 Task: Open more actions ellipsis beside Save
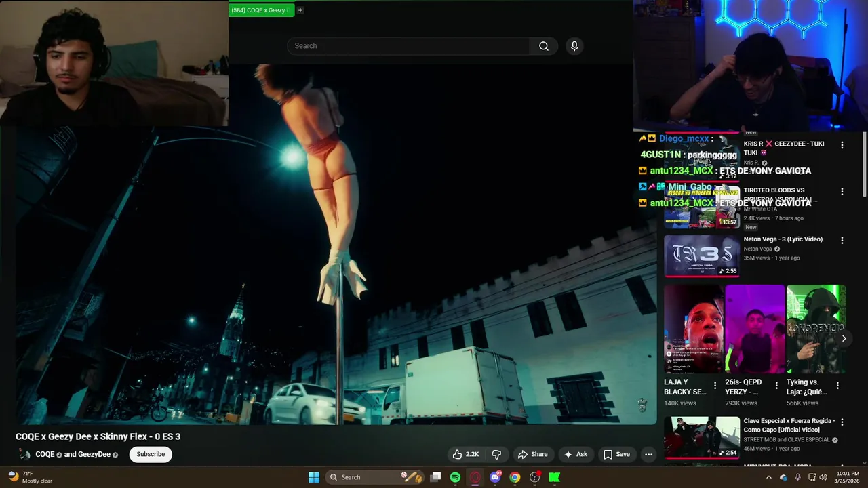click(x=648, y=454)
